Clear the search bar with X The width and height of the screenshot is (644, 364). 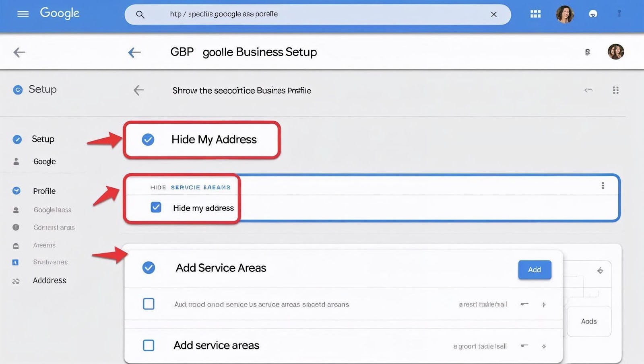(493, 14)
